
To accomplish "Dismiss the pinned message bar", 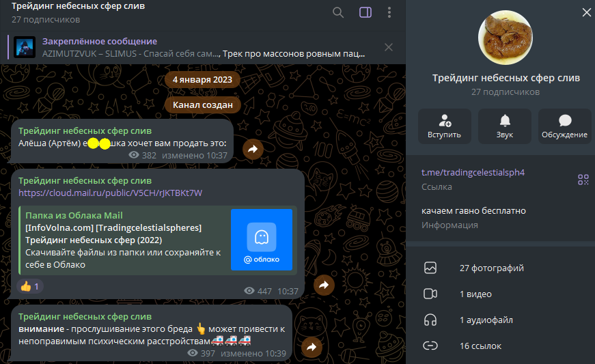I will click(x=389, y=47).
